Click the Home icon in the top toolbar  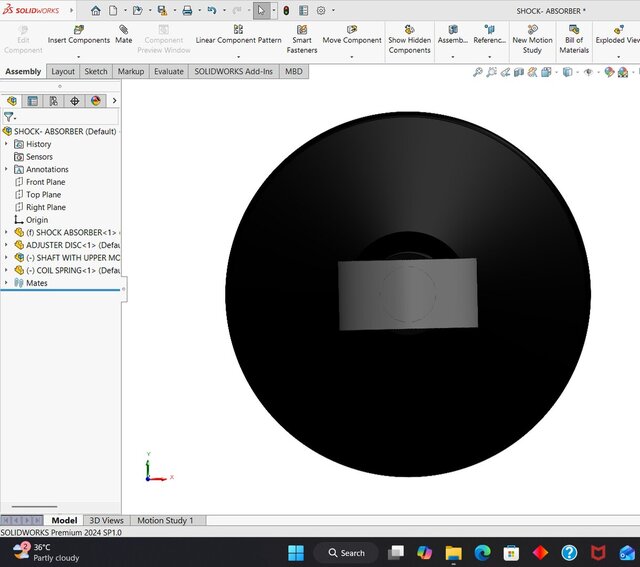(x=96, y=11)
